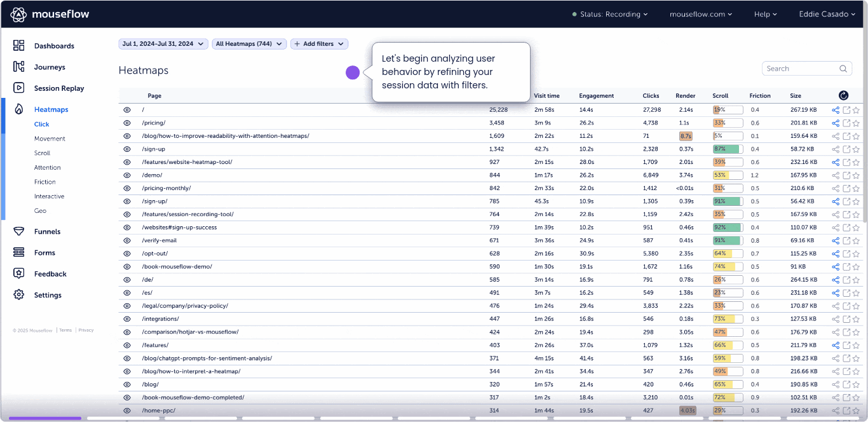Image resolution: width=868 pixels, height=422 pixels.
Task: Open the Help dropdown menu
Action: click(x=766, y=14)
